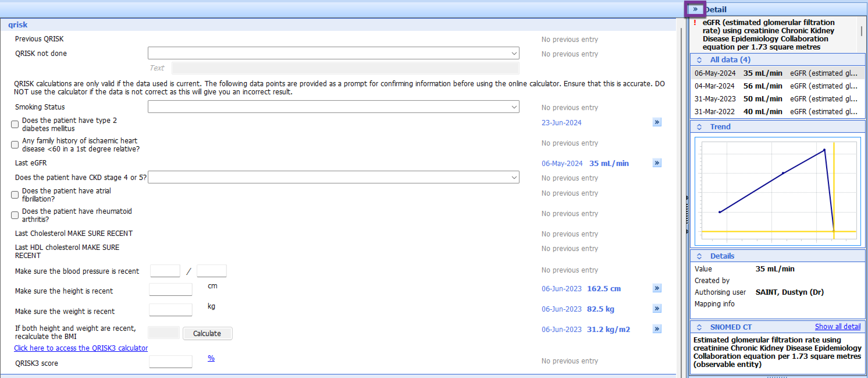Open detail arrow for BMI 31.2 kg/m2
This screenshot has width=868, height=378.
[x=657, y=329]
